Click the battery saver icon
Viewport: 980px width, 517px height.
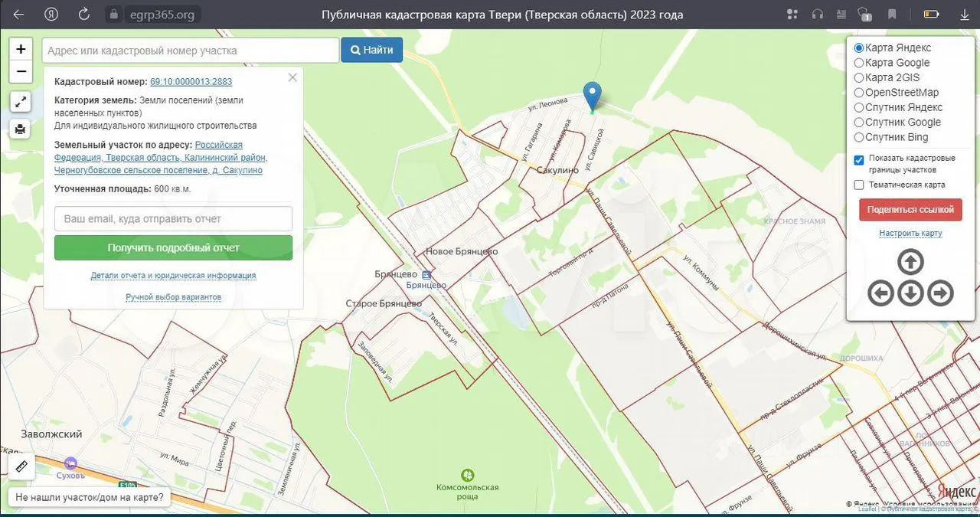[932, 15]
